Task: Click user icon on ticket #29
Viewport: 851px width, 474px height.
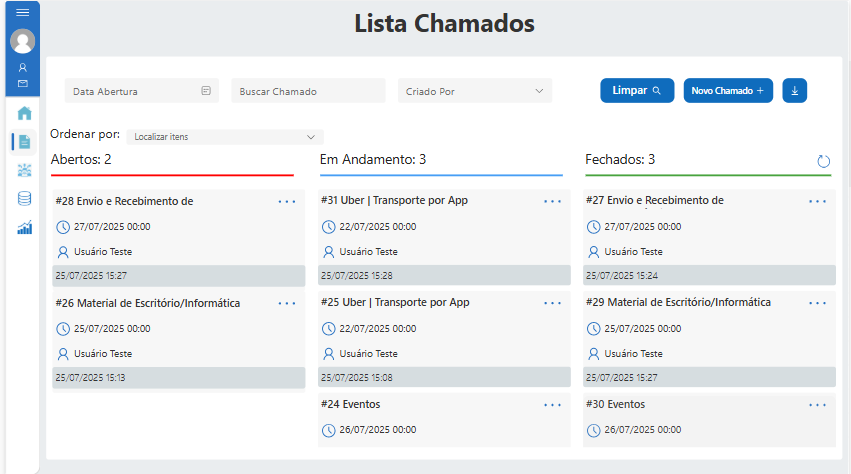Action: (x=594, y=354)
